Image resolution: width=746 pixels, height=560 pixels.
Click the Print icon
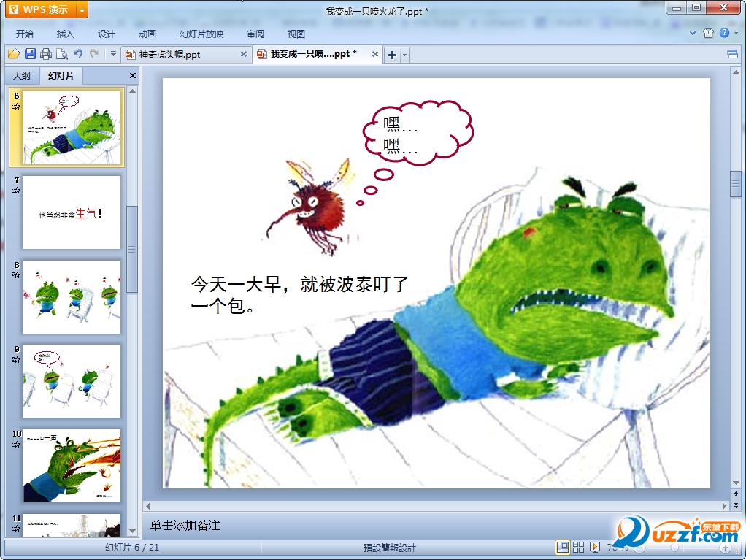point(46,54)
